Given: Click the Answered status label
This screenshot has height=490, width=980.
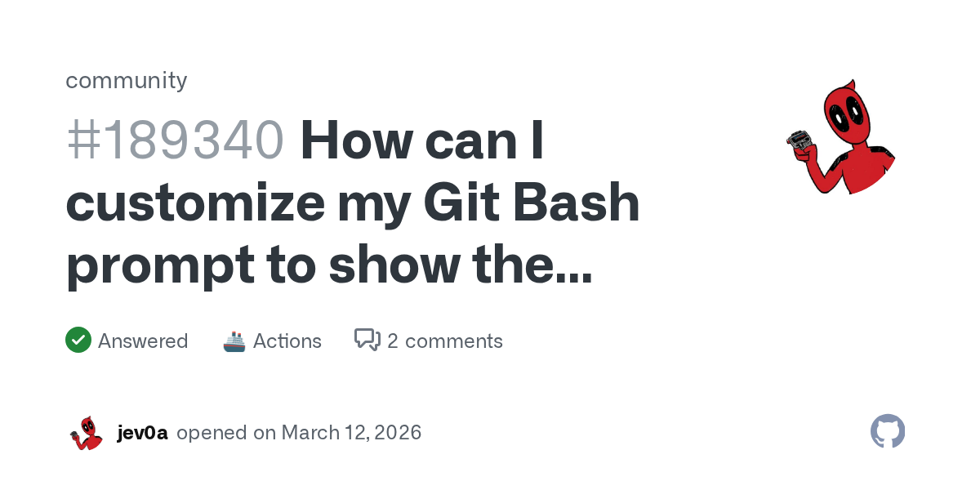Looking at the screenshot, I should pyautogui.click(x=143, y=341).
